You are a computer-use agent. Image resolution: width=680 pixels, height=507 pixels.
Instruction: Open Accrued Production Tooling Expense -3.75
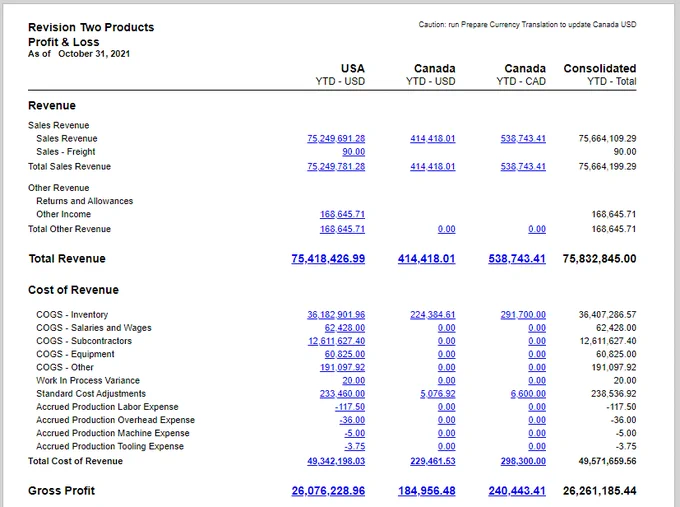[x=355, y=446]
